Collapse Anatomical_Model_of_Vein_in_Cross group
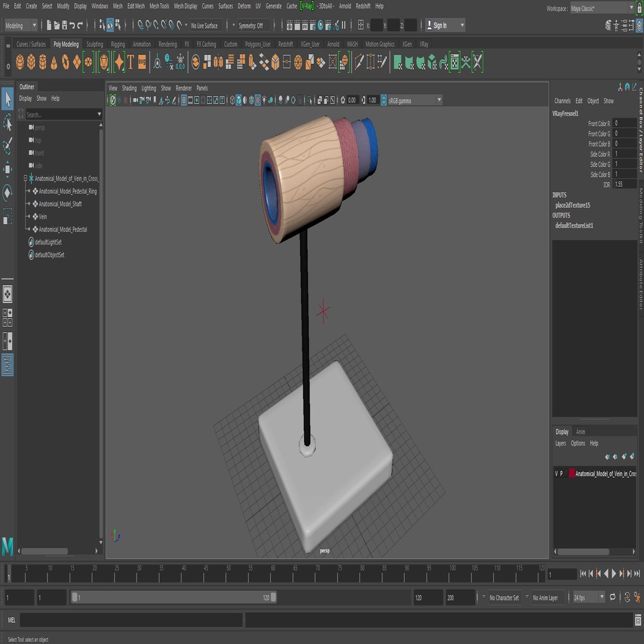Image resolution: width=644 pixels, height=644 pixels. (x=25, y=178)
